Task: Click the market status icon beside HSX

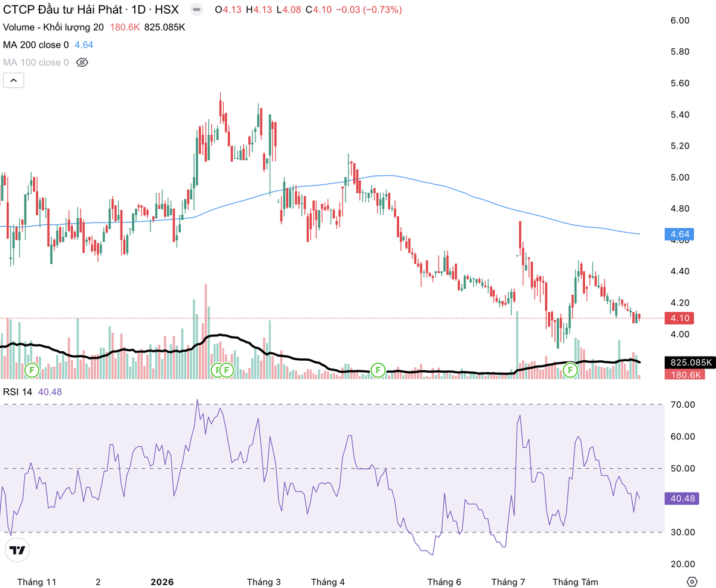Action: (195, 10)
